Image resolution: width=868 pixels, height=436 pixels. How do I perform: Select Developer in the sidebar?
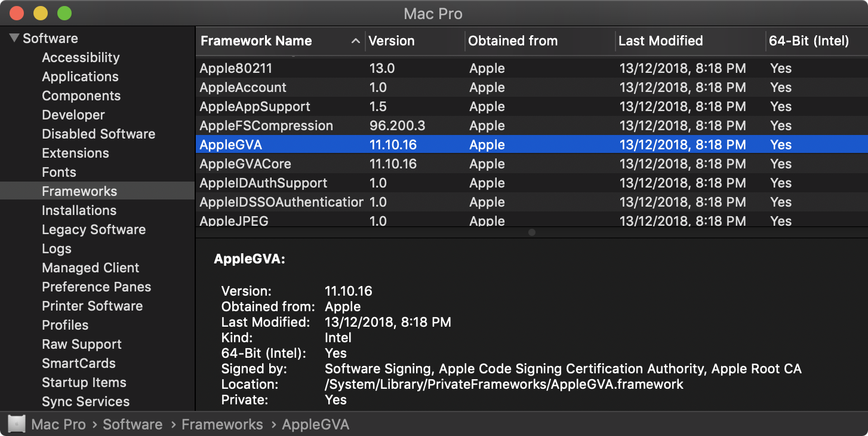point(73,115)
